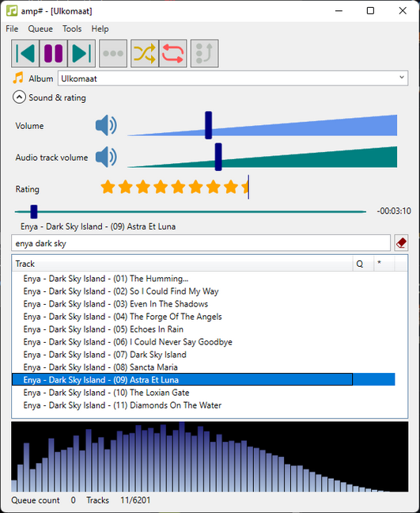Clear the search with the eraser icon
The height and width of the screenshot is (513, 420).
(401, 243)
